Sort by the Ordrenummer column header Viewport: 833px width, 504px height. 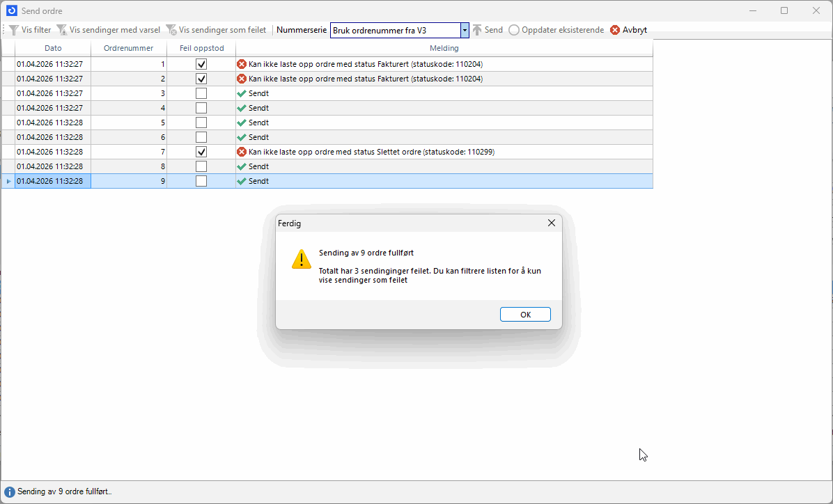coord(129,49)
